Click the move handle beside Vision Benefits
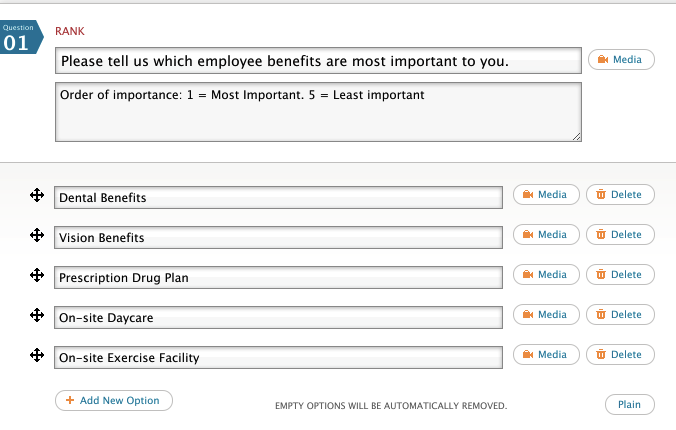 pos(36,235)
